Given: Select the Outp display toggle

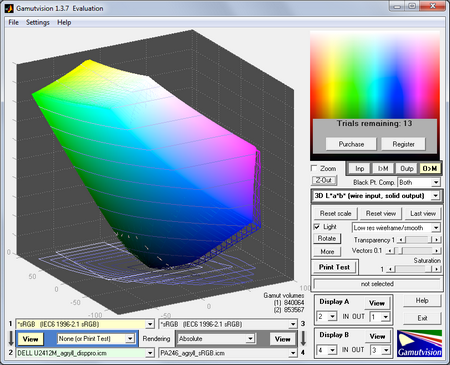Looking at the screenshot, I should [406, 169].
